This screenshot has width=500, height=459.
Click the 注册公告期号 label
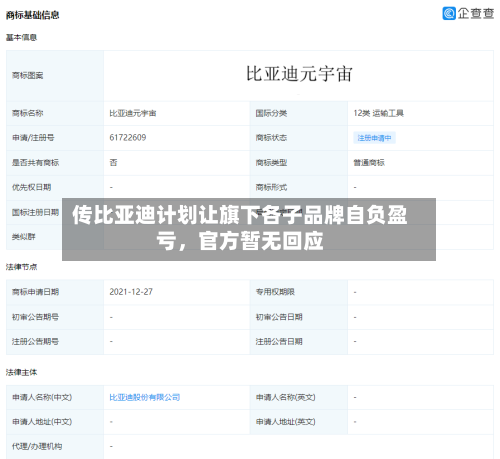pos(35,342)
